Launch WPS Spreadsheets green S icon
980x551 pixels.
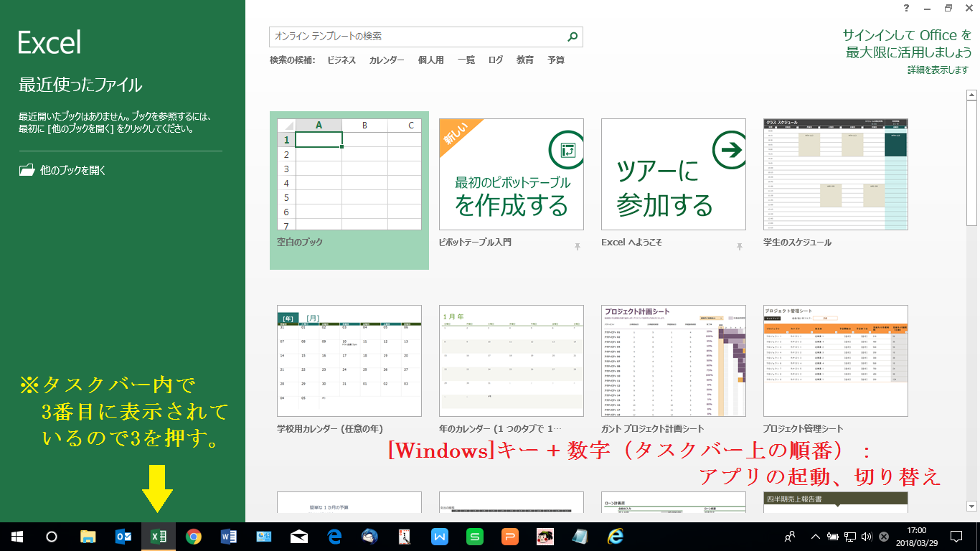pos(475,537)
